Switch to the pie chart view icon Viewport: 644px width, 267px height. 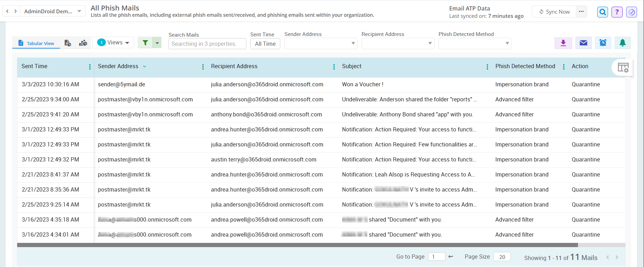pyautogui.click(x=83, y=43)
